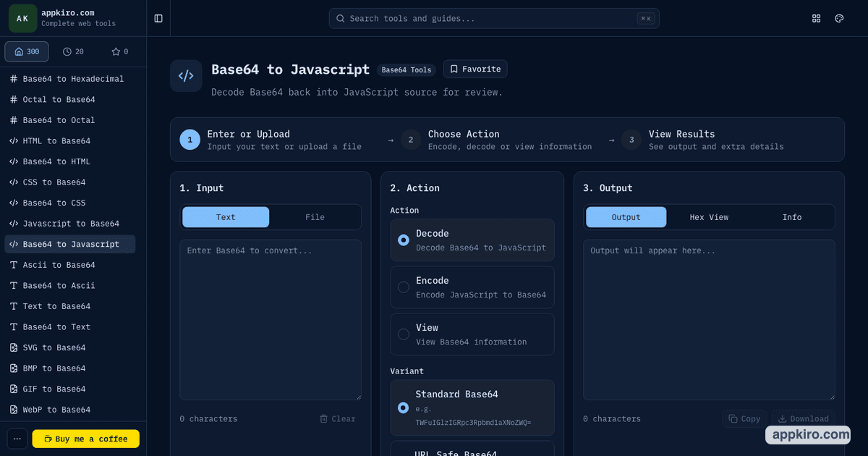Viewport: 868px width, 456px height.
Task: Click the hash icon beside Base64 to Octal
Action: 14,120
